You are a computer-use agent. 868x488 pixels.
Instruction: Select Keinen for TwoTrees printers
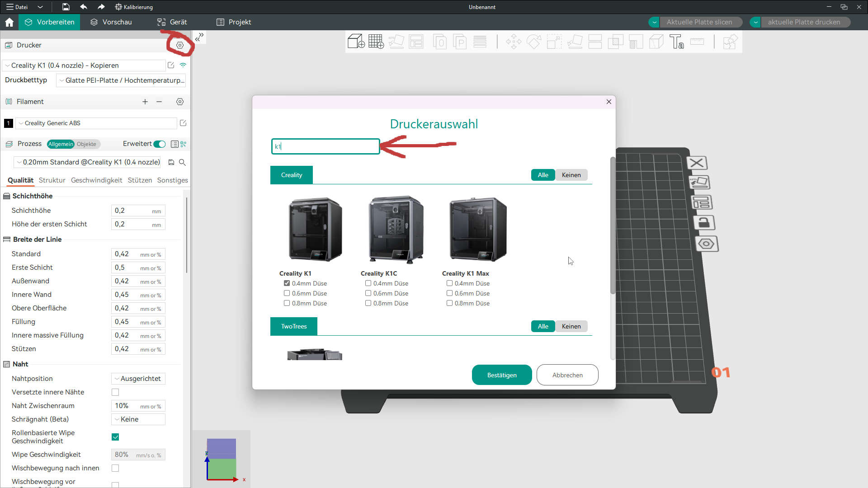click(571, 326)
